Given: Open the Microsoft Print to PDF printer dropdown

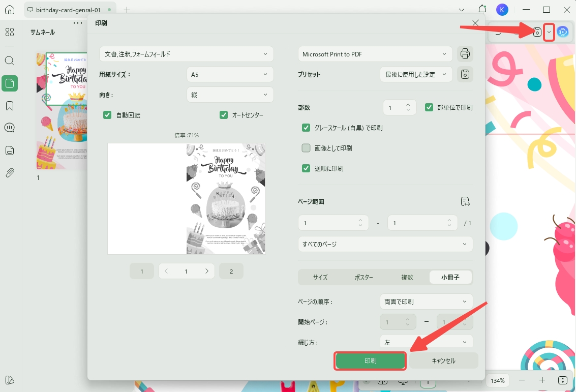Looking at the screenshot, I should pyautogui.click(x=375, y=54).
